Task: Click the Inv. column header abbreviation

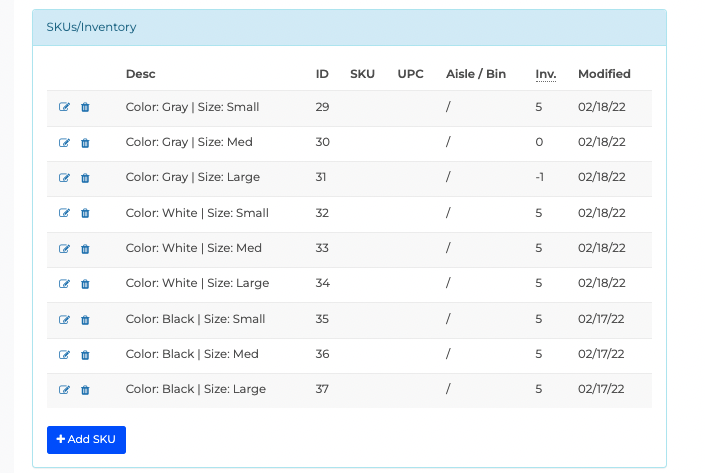Action: tap(545, 74)
